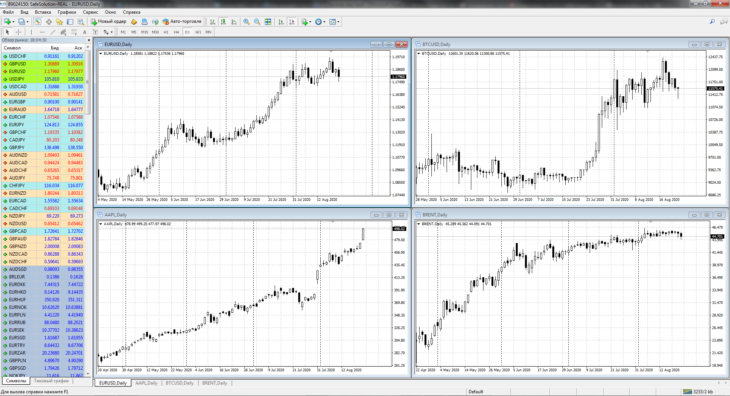Switch chart to candlesticks type
This screenshot has width=730, height=396.
(x=223, y=22)
